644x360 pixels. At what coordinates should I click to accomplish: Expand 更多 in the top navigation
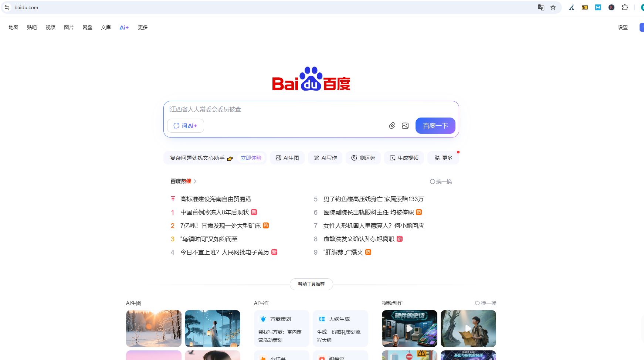pos(142,27)
